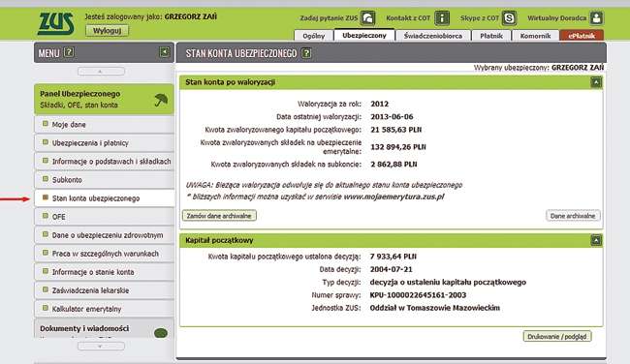The image size is (630, 364).
Task: Click the value 2 862,88 PLN
Action: (394, 165)
